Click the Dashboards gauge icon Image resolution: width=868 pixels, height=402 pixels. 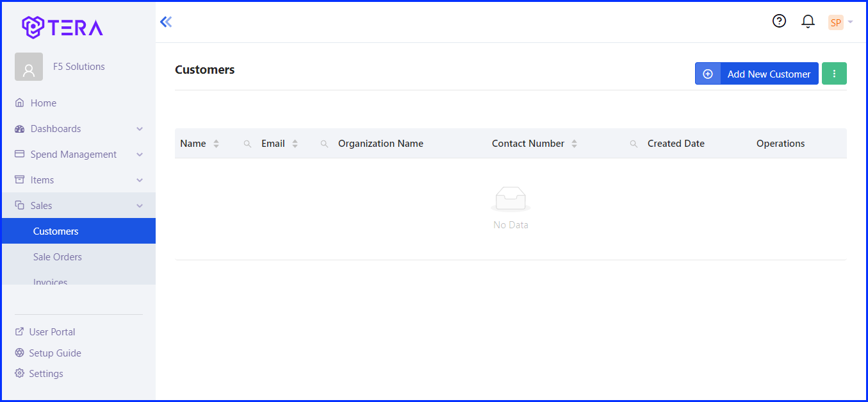[19, 129]
